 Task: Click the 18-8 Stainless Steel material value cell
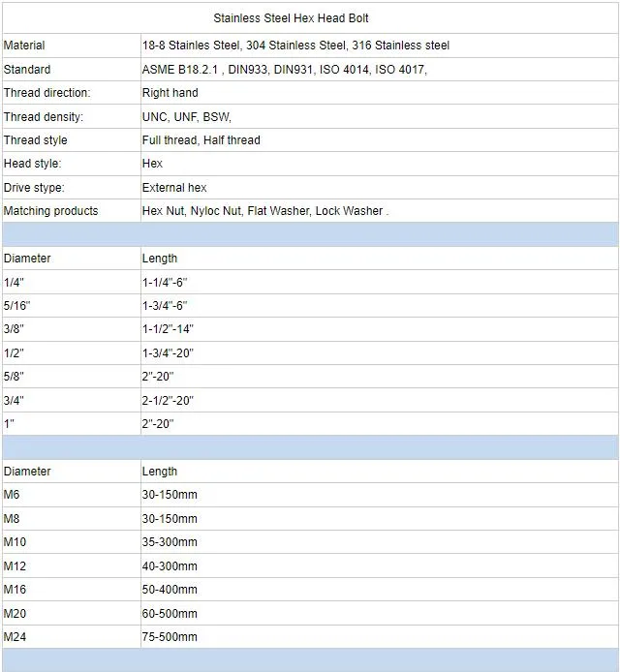[x=295, y=46]
